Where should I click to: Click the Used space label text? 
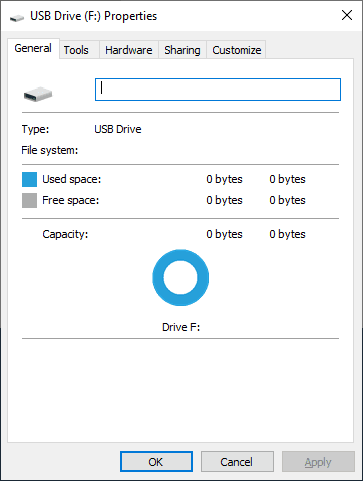tap(71, 179)
